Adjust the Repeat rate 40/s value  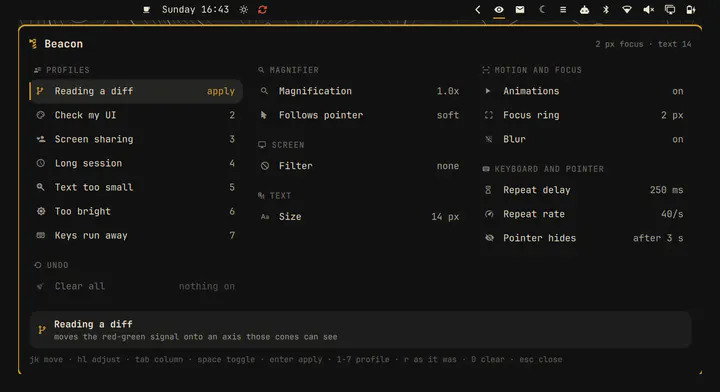click(x=672, y=214)
